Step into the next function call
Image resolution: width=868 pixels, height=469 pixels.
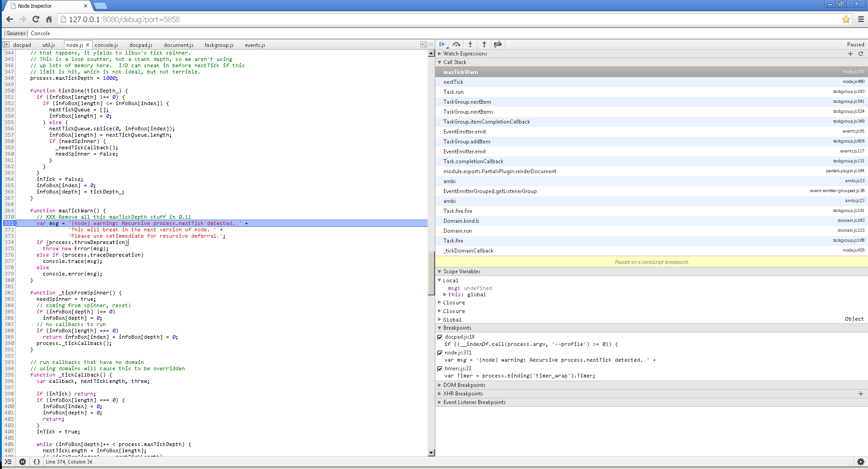pyautogui.click(x=470, y=44)
